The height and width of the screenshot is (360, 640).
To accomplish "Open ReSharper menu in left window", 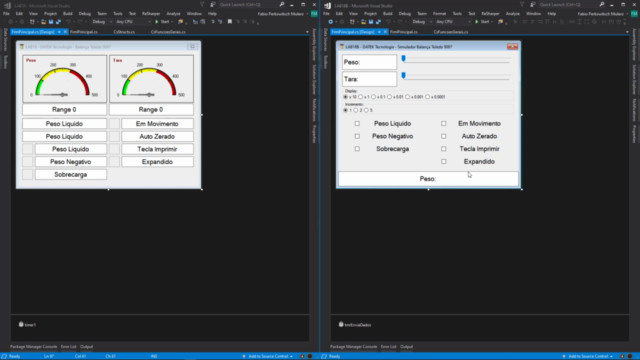I will (x=151, y=13).
